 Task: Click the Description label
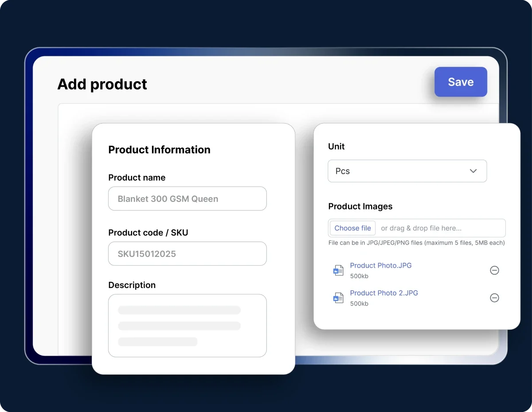[132, 285]
